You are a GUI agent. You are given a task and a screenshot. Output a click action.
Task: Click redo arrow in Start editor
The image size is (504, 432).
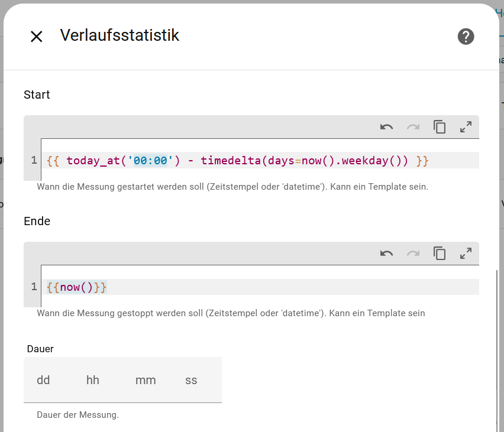[x=413, y=127]
